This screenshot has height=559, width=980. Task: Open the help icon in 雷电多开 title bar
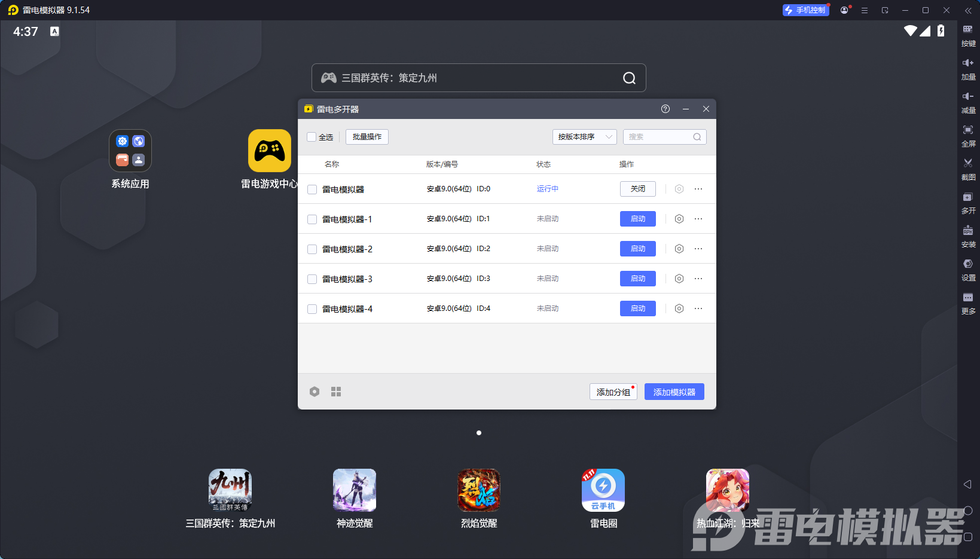tap(665, 109)
